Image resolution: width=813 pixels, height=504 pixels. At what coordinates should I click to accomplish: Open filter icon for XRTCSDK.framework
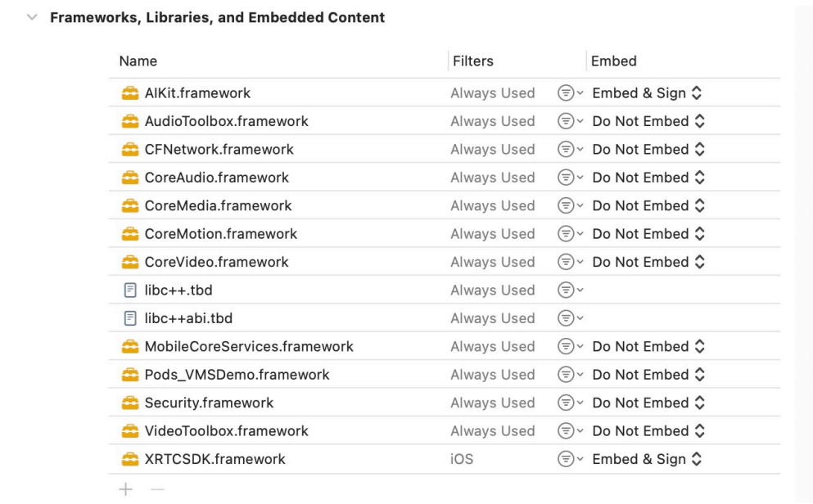tap(570, 459)
